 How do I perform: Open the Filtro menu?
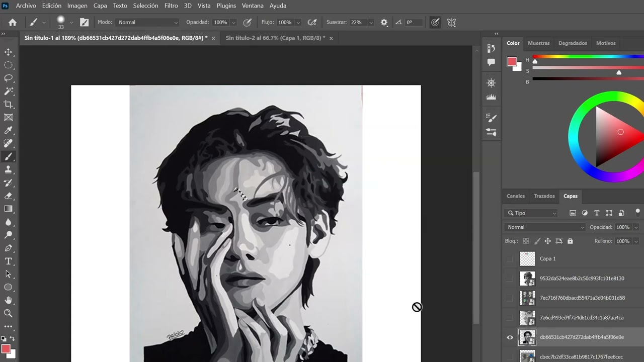coord(171,6)
